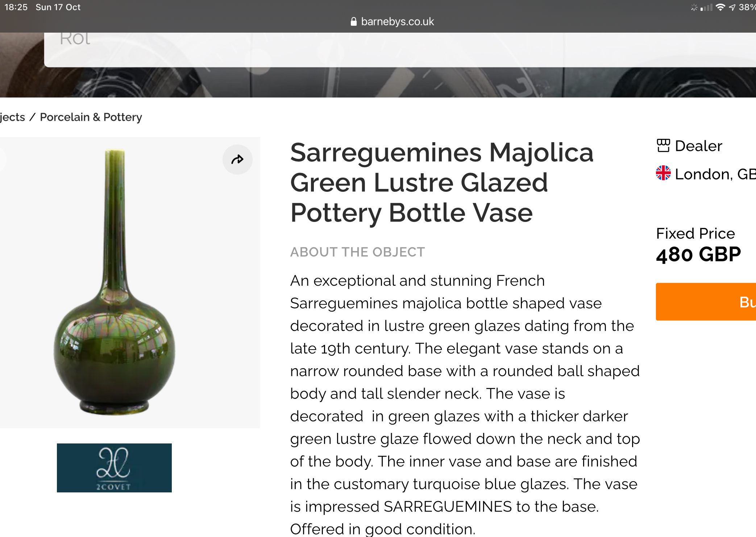The width and height of the screenshot is (756, 537).
Task: Open the Porcelain & Pottery breadcrumb
Action: tap(91, 117)
